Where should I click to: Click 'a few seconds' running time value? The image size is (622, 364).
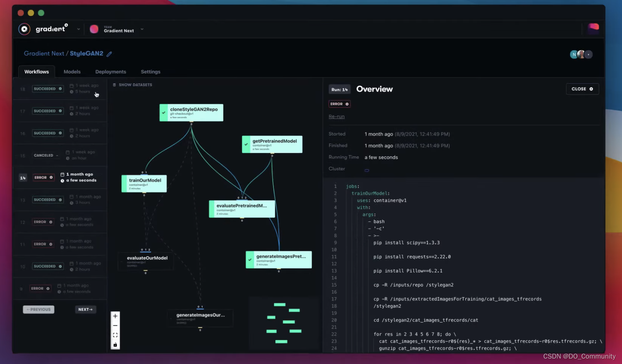click(381, 157)
